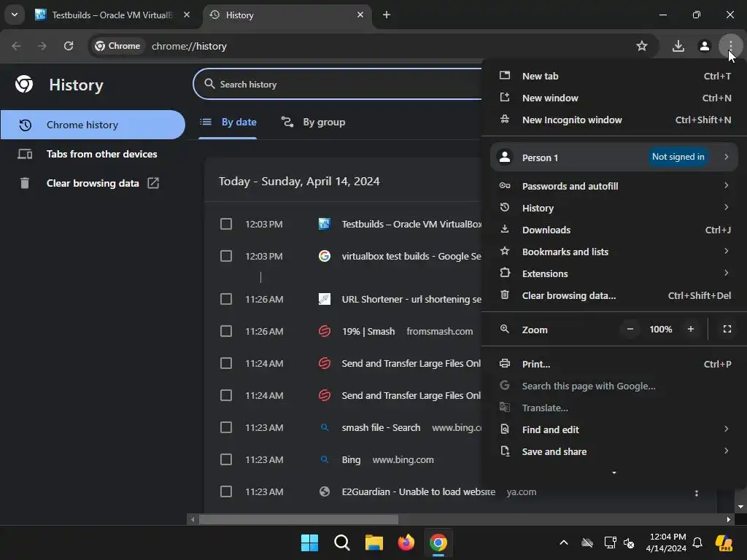747x560 pixels.
Task: Switch to the By date tab
Action: pos(228,122)
